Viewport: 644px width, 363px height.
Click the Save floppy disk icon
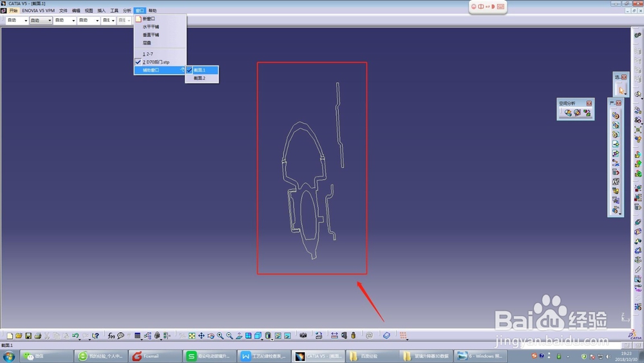(x=28, y=336)
